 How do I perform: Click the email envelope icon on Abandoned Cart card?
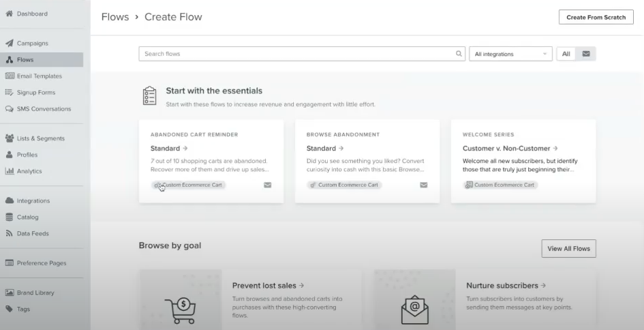(x=268, y=185)
